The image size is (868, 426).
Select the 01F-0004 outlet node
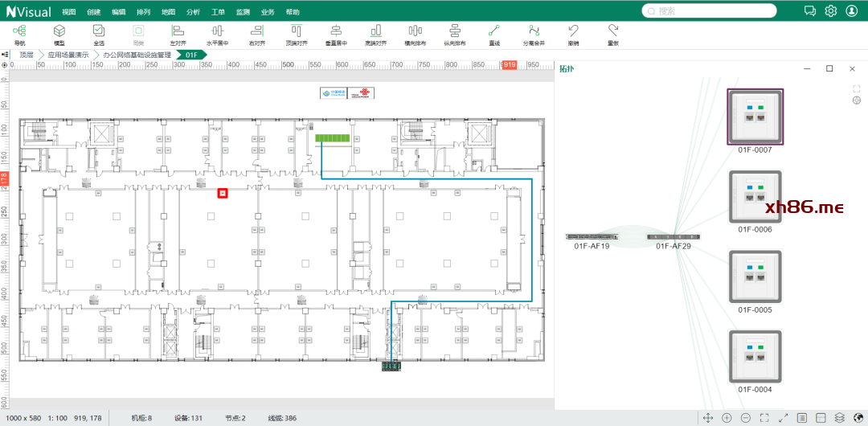point(755,358)
